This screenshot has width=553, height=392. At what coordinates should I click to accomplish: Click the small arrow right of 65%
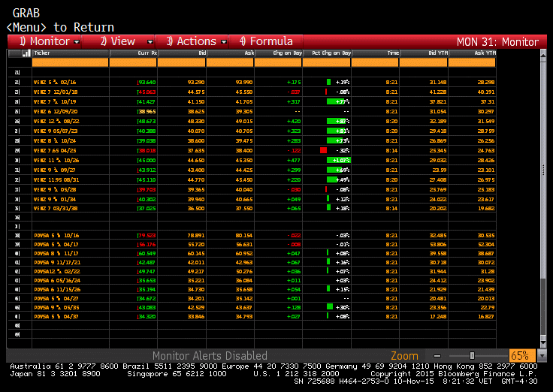(542, 356)
